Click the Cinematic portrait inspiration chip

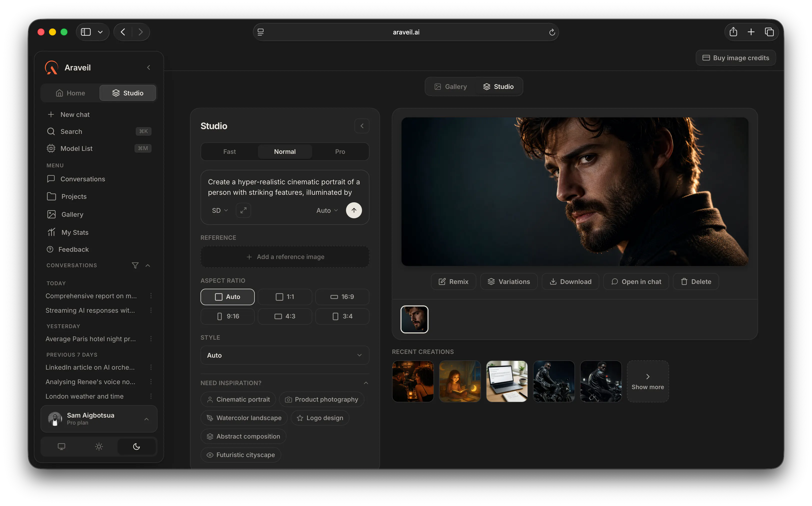[x=238, y=399]
